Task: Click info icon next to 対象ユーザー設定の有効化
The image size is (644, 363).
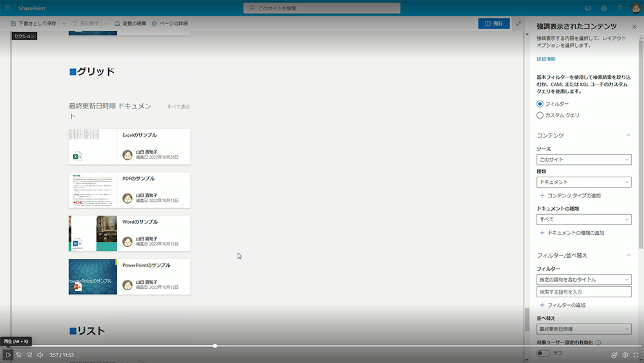Action: (x=598, y=342)
